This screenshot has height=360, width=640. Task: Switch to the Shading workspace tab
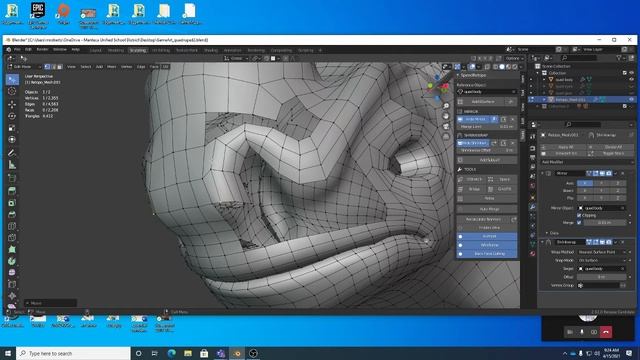click(x=211, y=50)
